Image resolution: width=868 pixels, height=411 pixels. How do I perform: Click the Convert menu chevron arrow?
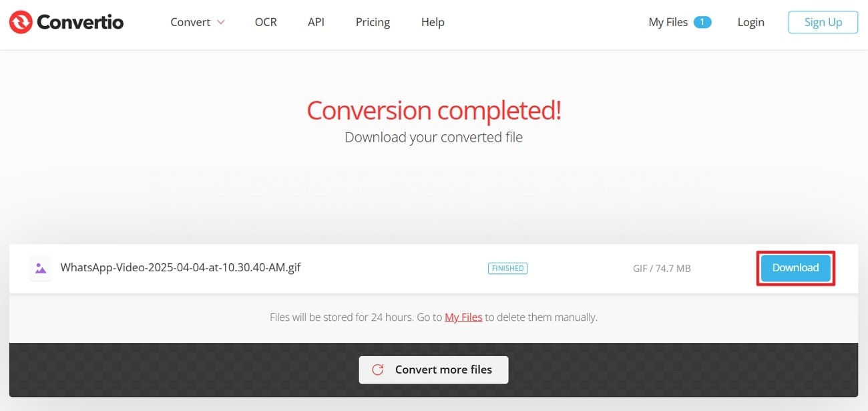point(221,22)
